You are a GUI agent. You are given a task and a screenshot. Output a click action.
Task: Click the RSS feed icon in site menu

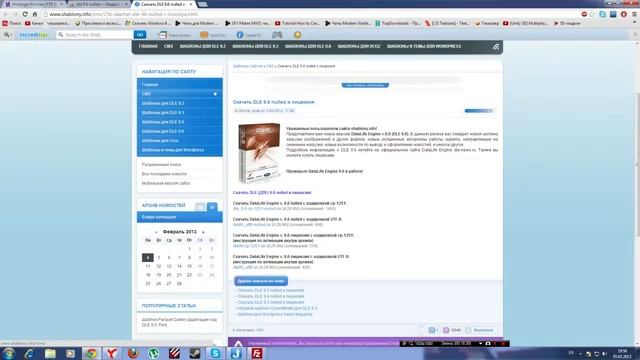[x=496, y=47]
